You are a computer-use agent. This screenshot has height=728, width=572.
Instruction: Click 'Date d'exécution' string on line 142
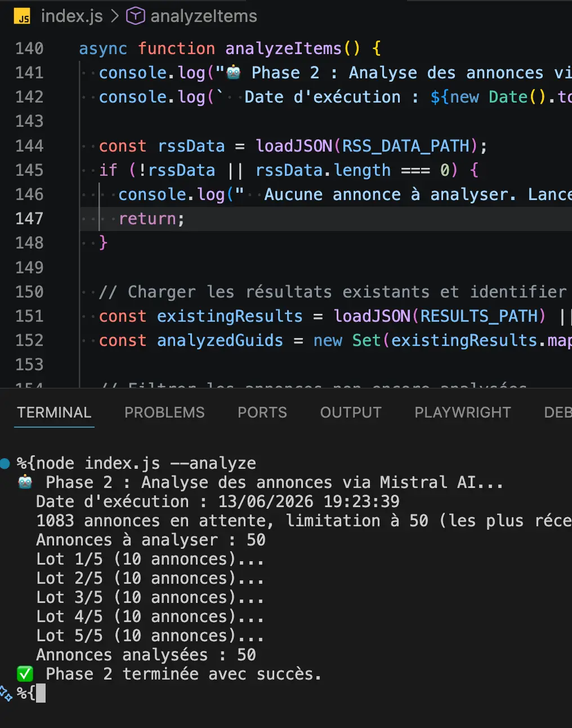click(323, 97)
